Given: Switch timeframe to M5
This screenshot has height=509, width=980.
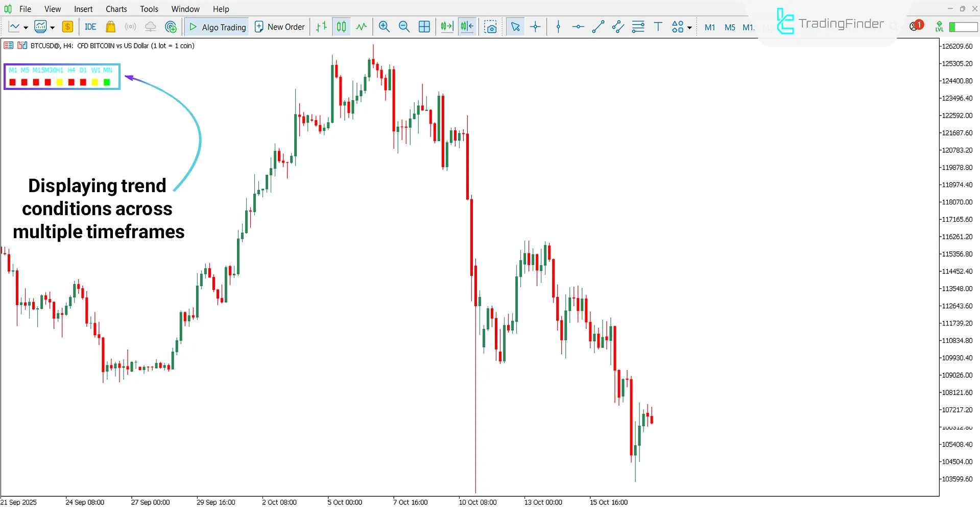Looking at the screenshot, I should (x=730, y=27).
